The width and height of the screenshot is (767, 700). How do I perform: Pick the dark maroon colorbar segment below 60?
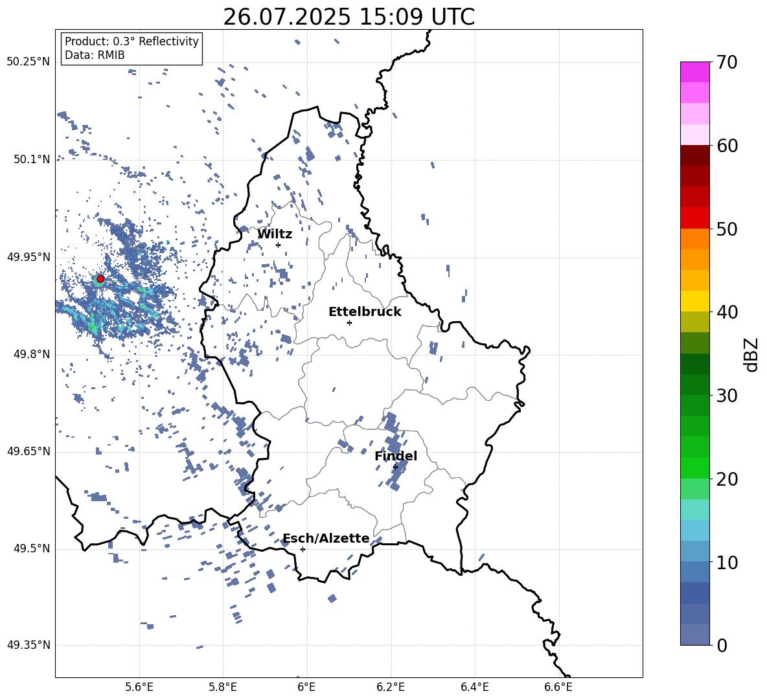(695, 155)
